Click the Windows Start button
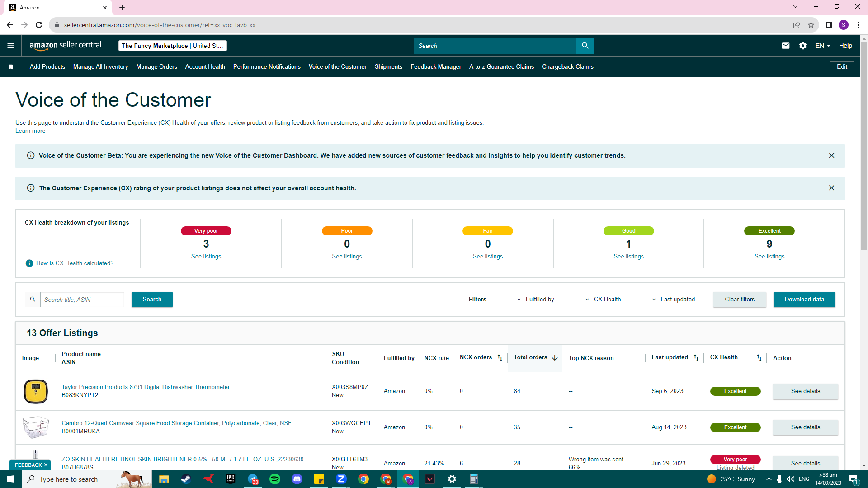The height and width of the screenshot is (488, 868). [11, 479]
